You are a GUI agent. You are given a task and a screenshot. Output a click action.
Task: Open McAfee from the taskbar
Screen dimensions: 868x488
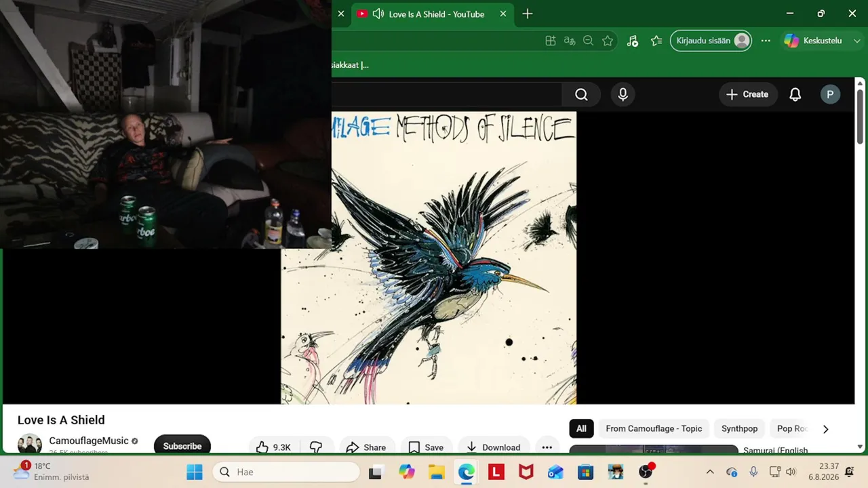[526, 472]
